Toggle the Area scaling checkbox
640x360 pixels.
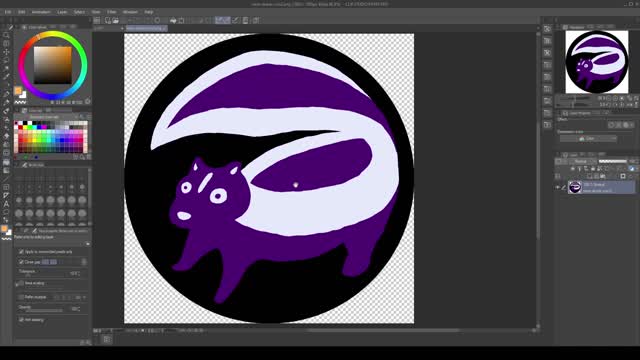[x=21, y=283]
